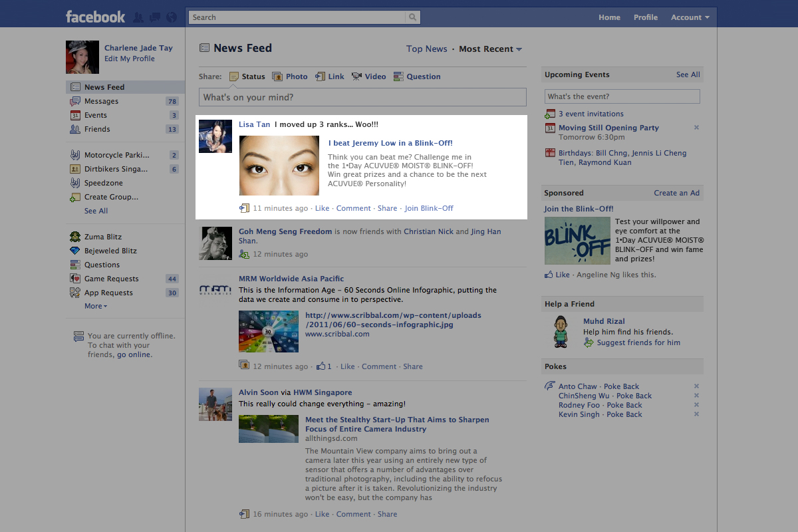Open I beat Jeremy Low in a Blink-Off
This screenshot has width=798, height=532.
click(x=390, y=143)
